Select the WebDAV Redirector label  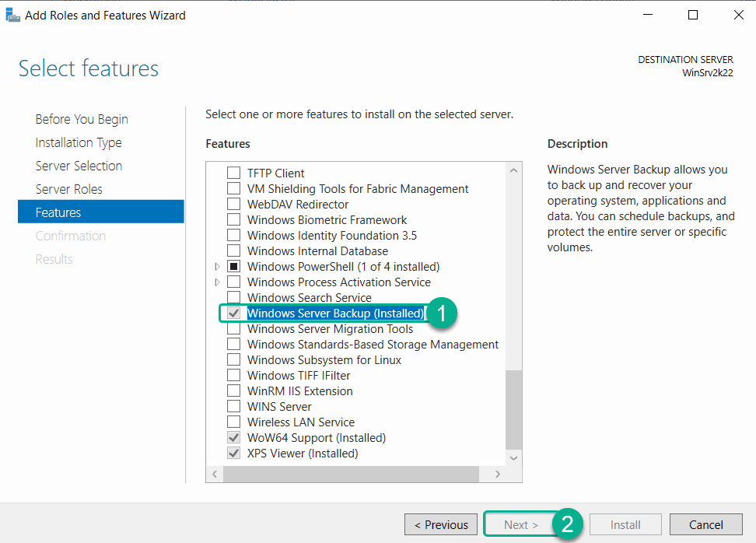(297, 204)
